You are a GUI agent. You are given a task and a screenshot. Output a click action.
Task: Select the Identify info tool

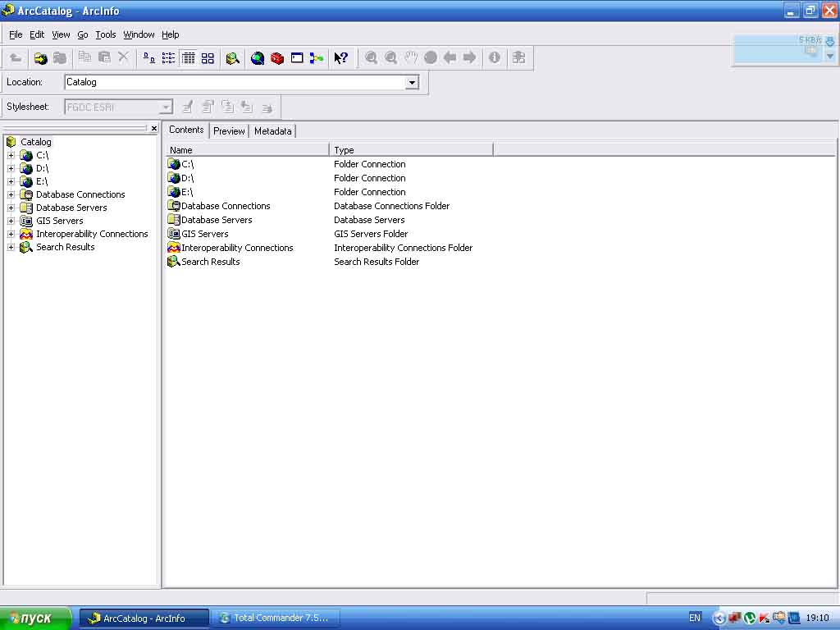pos(495,57)
